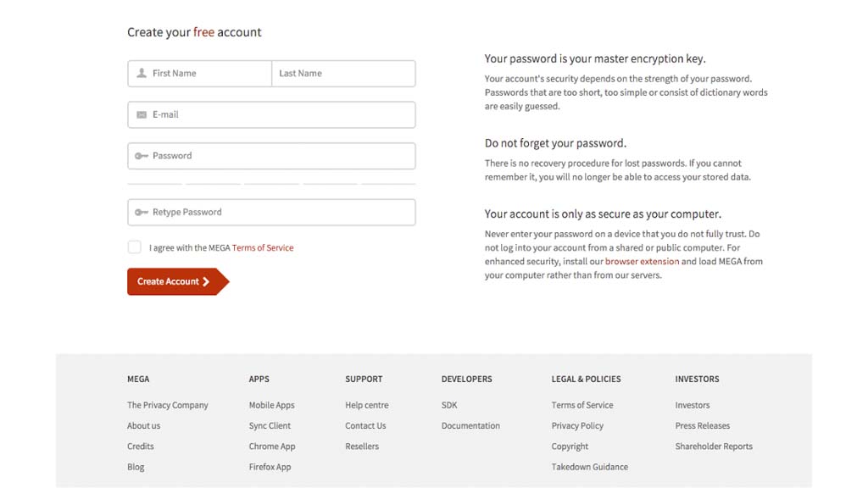This screenshot has width=868, height=488.
Task: Open Mobile Apps in the footer
Action: click(x=271, y=406)
